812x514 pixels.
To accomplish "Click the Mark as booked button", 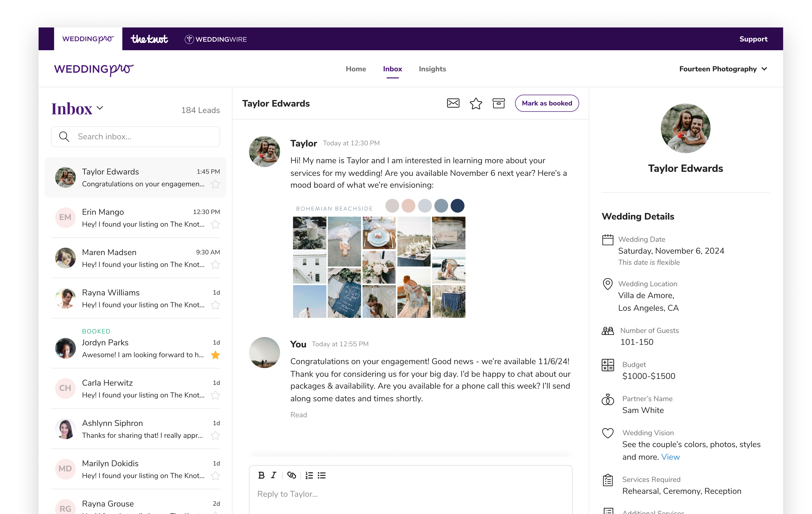I will tap(547, 103).
